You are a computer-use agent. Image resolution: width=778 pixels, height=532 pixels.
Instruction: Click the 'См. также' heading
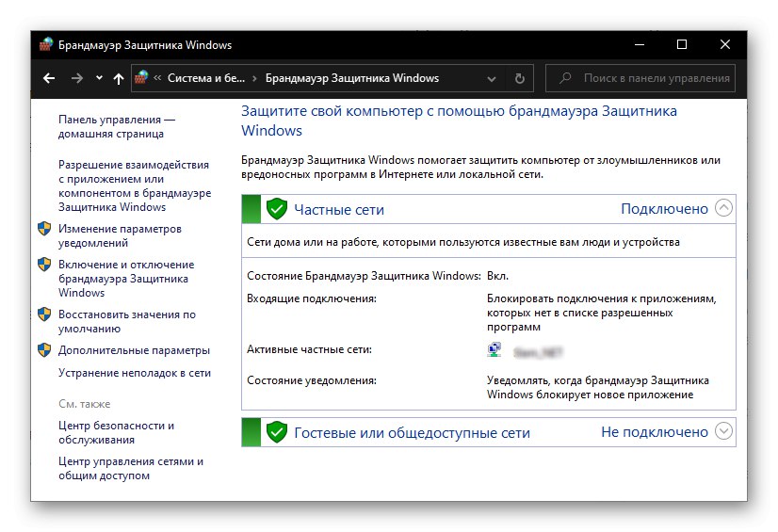[x=85, y=404]
